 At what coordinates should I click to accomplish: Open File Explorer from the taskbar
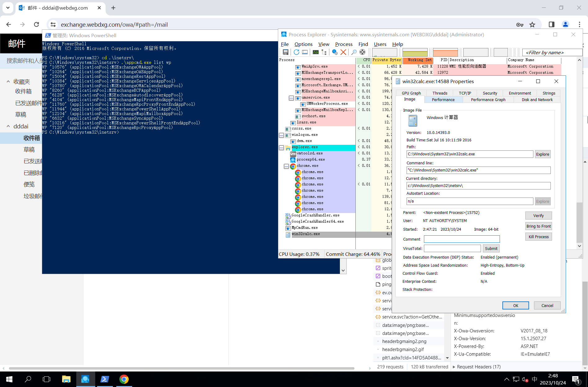[66, 379]
